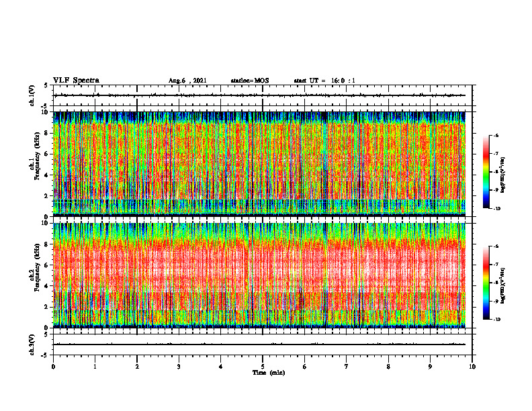This screenshot has height=411, width=532.
Task: Click the "station=MOS" header label
Action: pyautogui.click(x=250, y=81)
